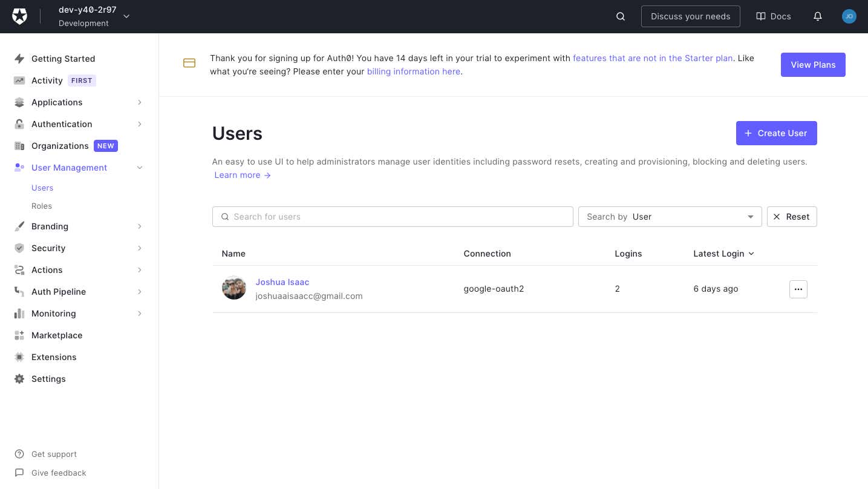Viewport: 868px width, 489px height.
Task: Expand the Applications submenu chevron
Action: click(x=140, y=102)
